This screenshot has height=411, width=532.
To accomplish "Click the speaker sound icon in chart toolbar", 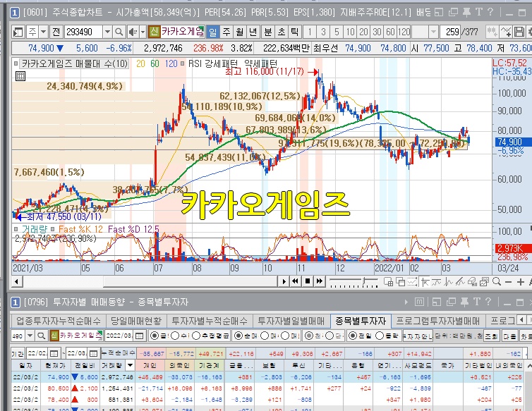I will [133, 32].
